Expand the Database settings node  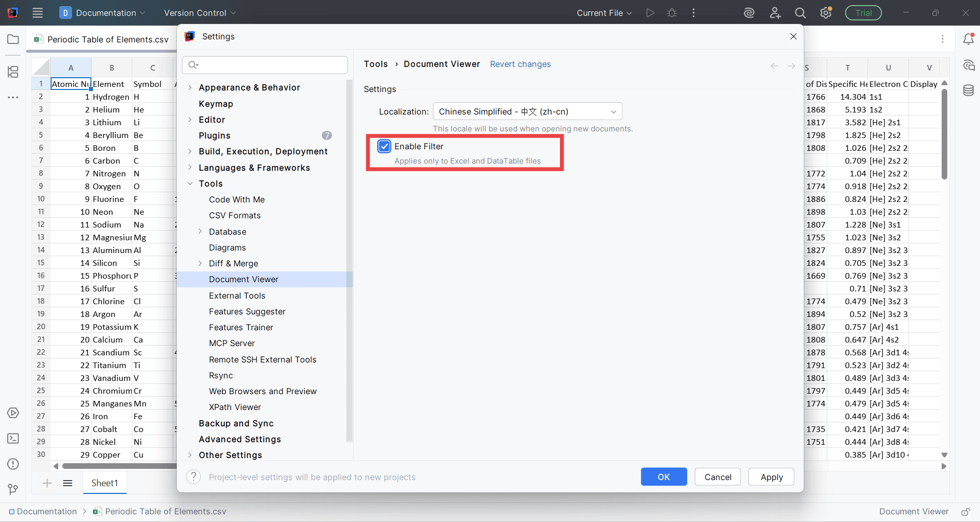pos(200,232)
